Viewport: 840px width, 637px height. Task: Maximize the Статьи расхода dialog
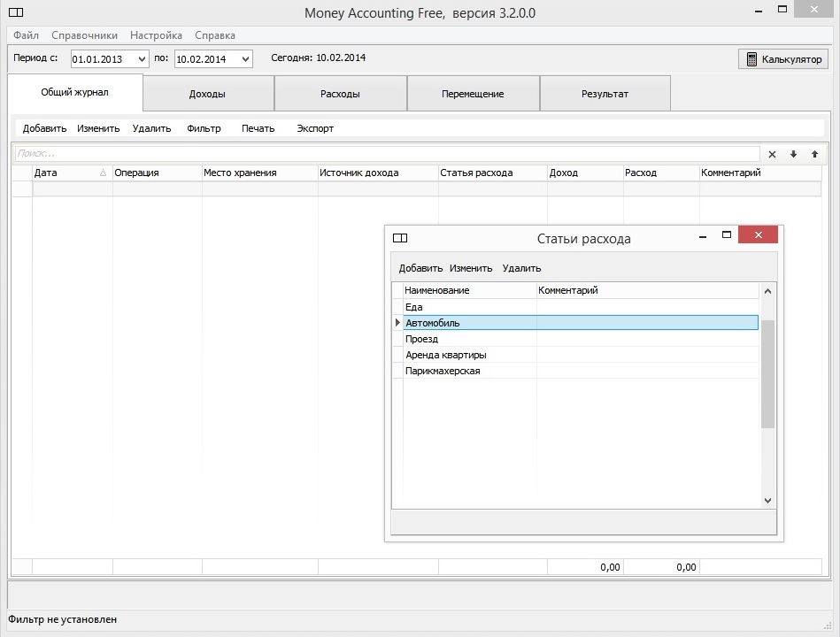[x=727, y=235]
